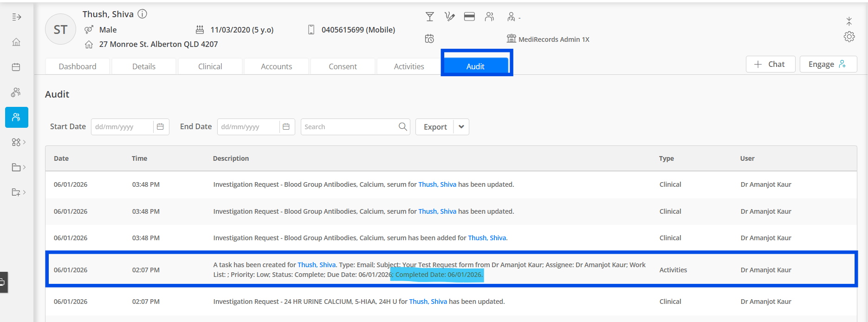Open Thush, Shiva link in first audit row
The height and width of the screenshot is (322, 868).
click(x=437, y=184)
